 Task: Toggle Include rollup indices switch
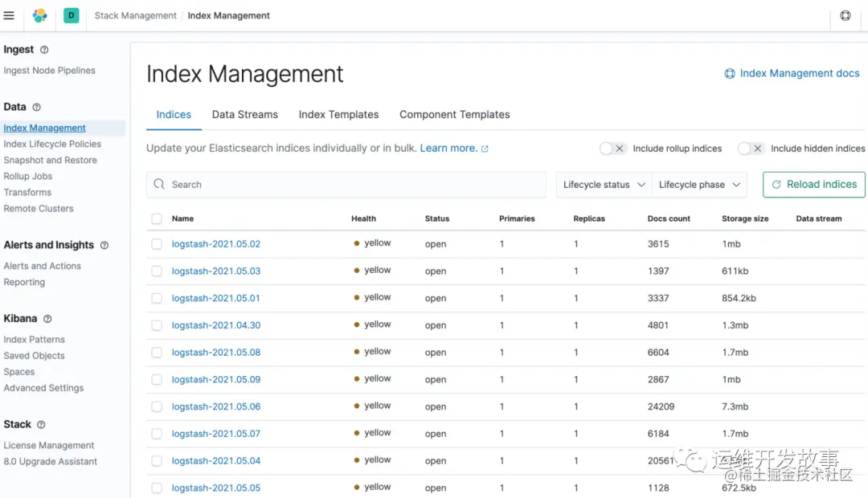[612, 149]
